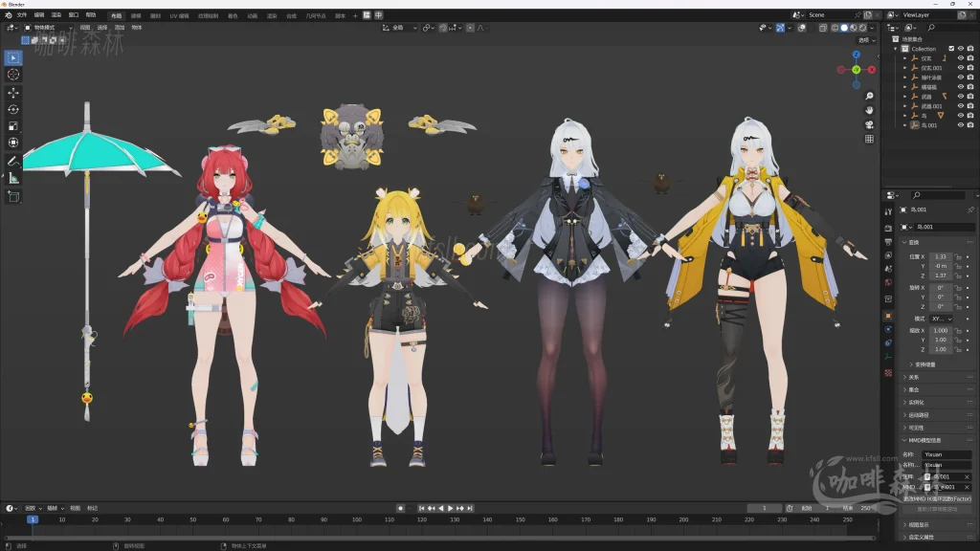
Task: Toggle the camera view icon in viewport
Action: click(869, 124)
